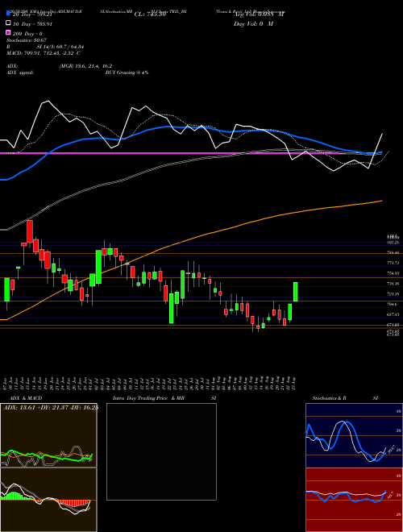403x532 pixels.
Task: Select the '200 Day - 0' legend text
Action: [27, 34]
